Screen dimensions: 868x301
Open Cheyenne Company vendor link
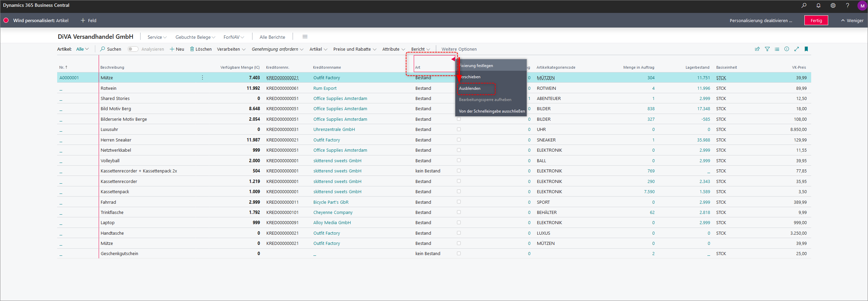(x=333, y=212)
